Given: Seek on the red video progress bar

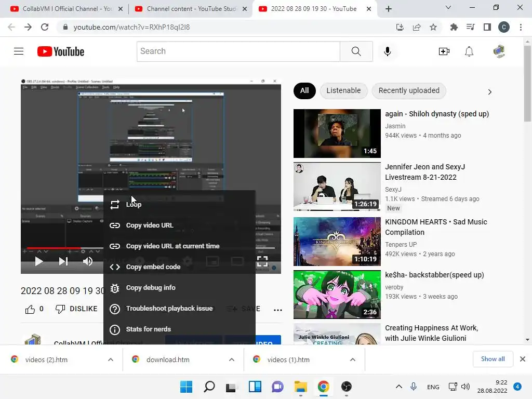Looking at the screenshot, I should tap(54, 248).
